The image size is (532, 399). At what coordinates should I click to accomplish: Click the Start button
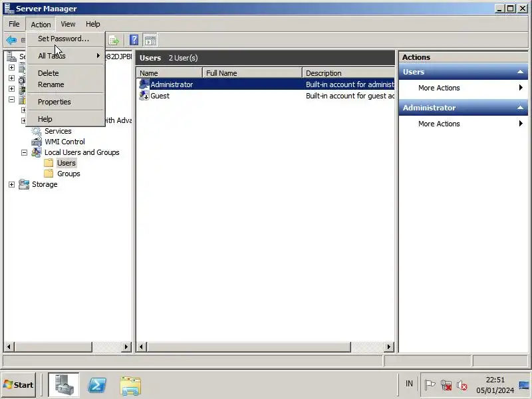point(19,385)
